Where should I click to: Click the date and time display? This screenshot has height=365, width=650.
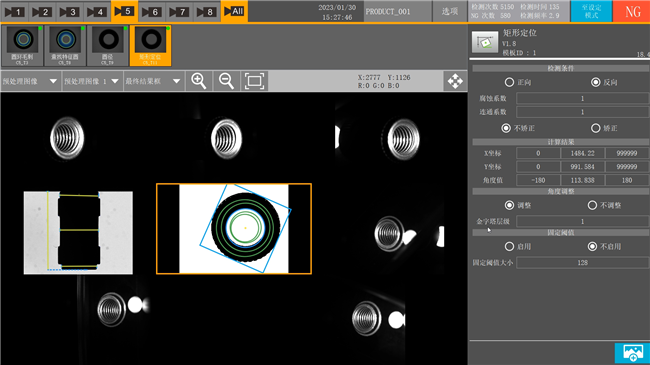coord(337,12)
